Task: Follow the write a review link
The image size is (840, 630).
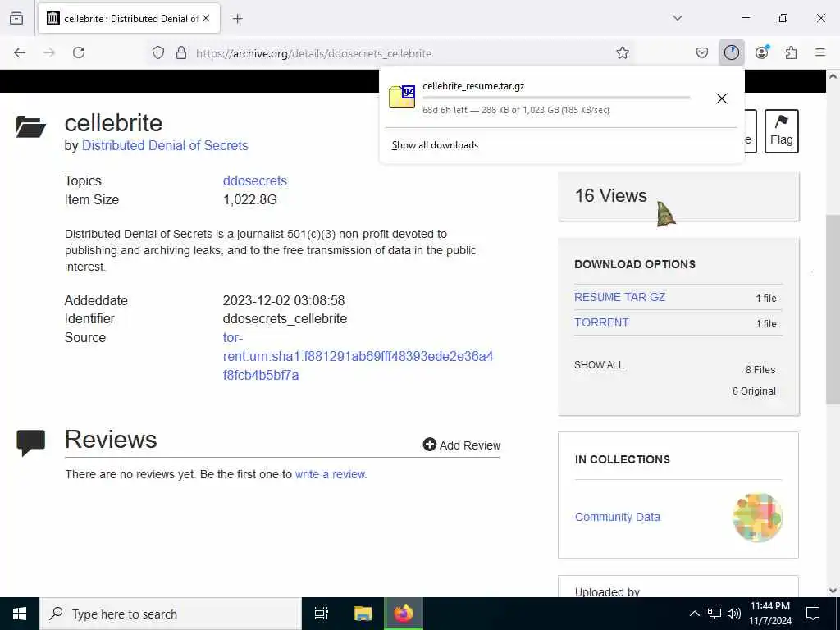Action: [x=331, y=474]
